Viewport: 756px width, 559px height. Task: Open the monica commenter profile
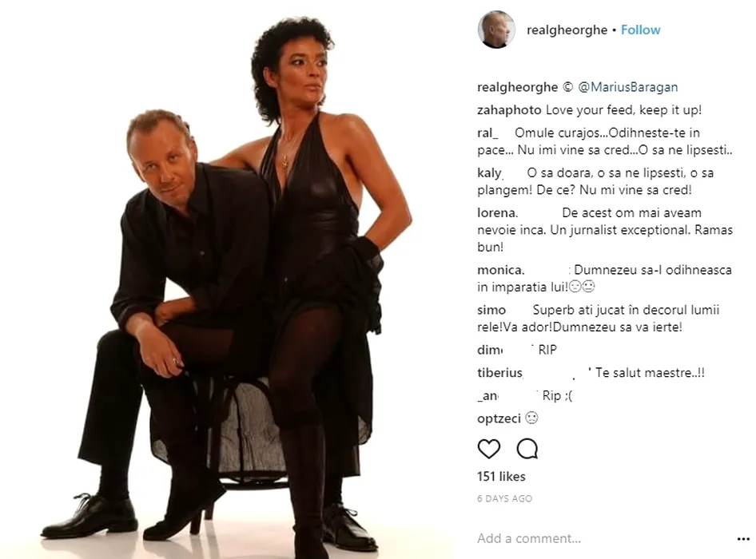click(501, 271)
